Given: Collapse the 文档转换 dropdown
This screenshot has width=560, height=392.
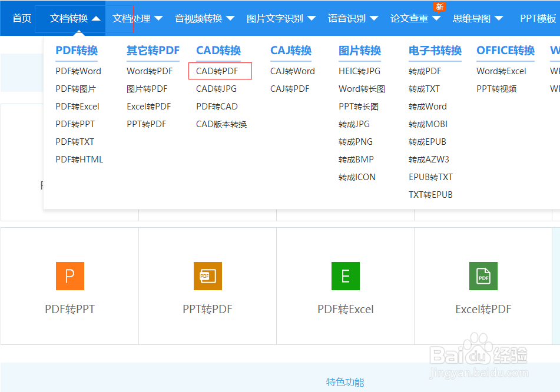Looking at the screenshot, I should point(69,18).
